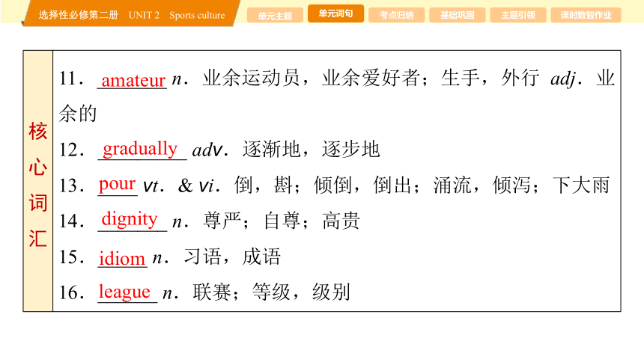
Task: Click the text 倾倒，倒出
Action: pyautogui.click(x=362, y=185)
